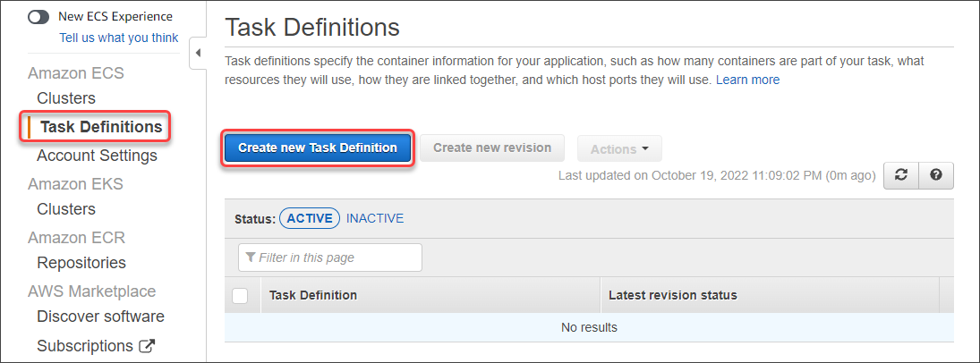Open the help question mark icon
This screenshot has height=363, width=980.
click(935, 175)
